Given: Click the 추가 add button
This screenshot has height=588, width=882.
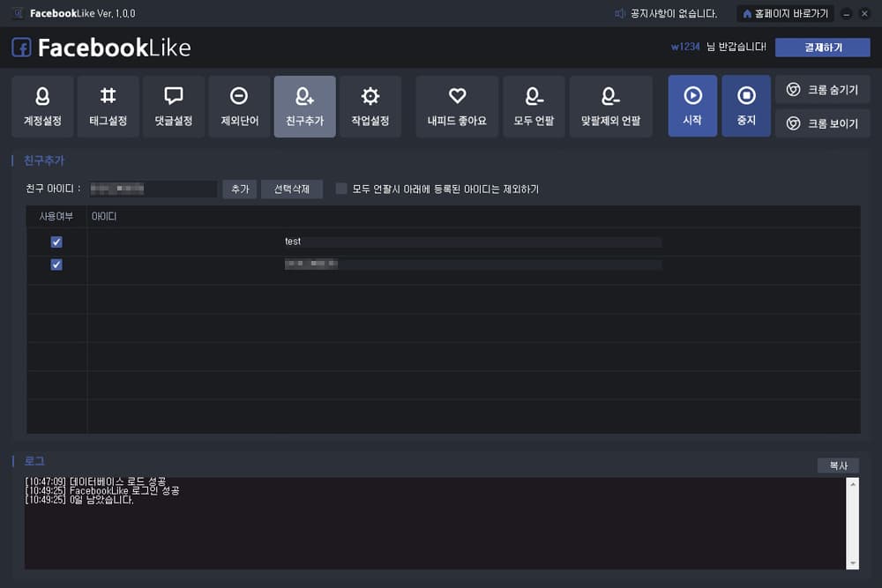Looking at the screenshot, I should pyautogui.click(x=240, y=189).
